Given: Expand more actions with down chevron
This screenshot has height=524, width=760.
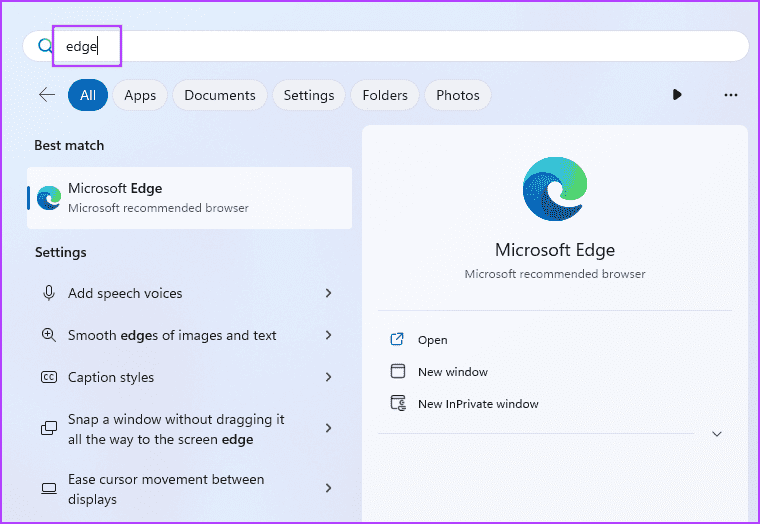Looking at the screenshot, I should point(717,434).
